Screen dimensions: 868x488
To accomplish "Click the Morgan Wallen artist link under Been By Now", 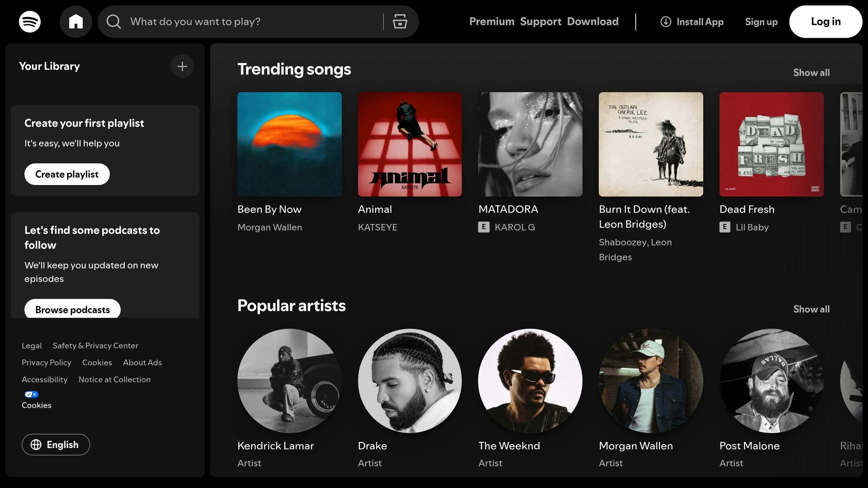I will click(x=270, y=227).
